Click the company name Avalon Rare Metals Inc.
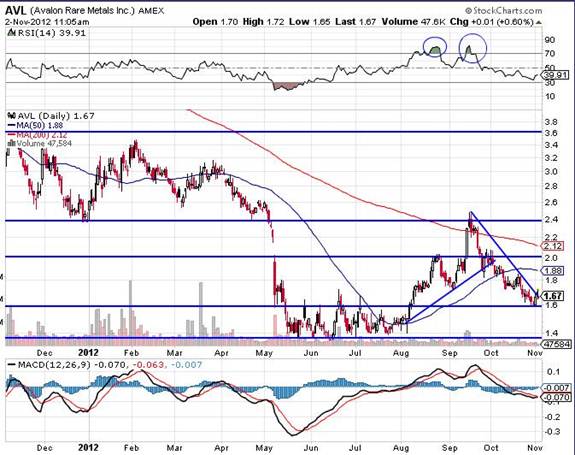 (x=83, y=11)
